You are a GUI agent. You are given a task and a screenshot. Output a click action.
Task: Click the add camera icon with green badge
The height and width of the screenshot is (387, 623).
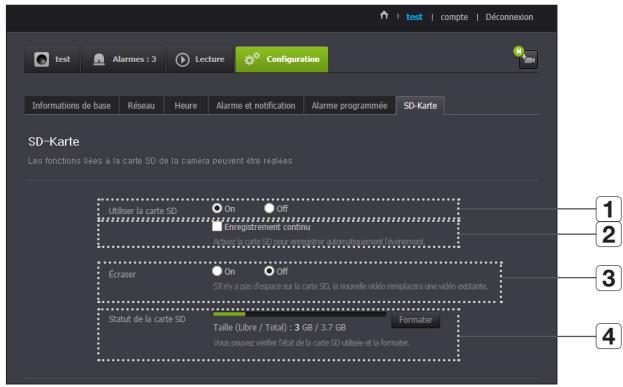(526, 58)
